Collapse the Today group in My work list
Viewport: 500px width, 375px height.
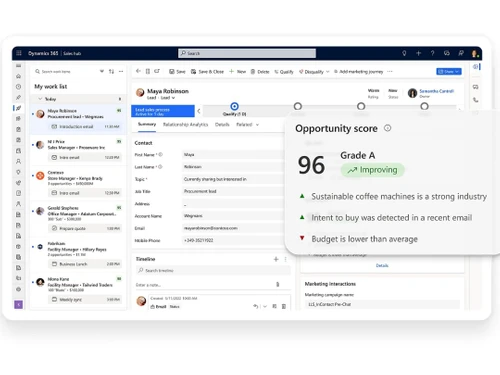point(40,99)
